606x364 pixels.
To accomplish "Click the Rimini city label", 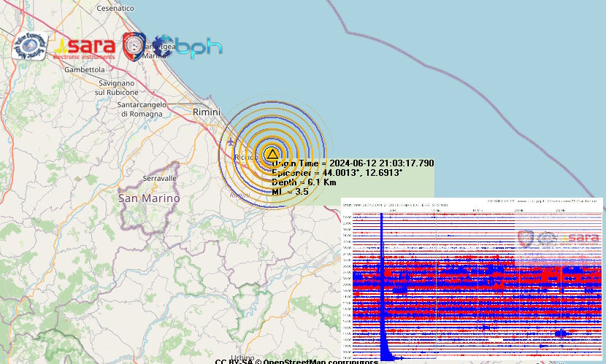I will [x=207, y=112].
